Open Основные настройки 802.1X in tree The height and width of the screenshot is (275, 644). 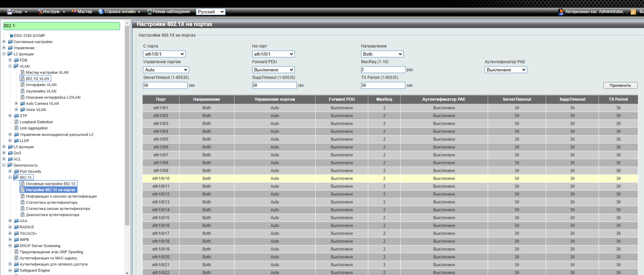pos(51,184)
